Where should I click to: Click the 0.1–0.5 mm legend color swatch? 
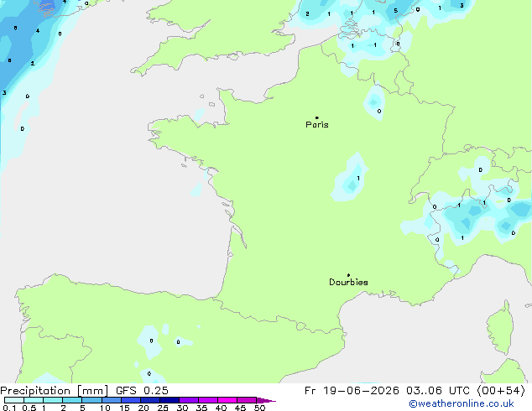click(x=14, y=400)
